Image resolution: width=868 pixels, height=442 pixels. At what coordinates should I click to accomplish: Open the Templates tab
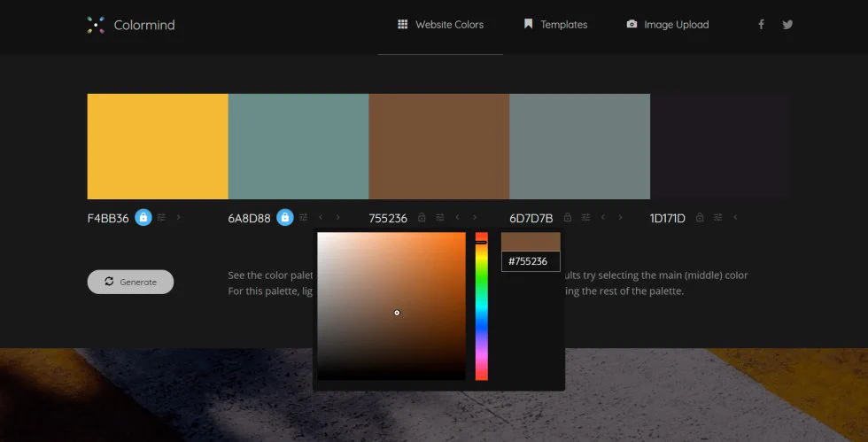(555, 25)
